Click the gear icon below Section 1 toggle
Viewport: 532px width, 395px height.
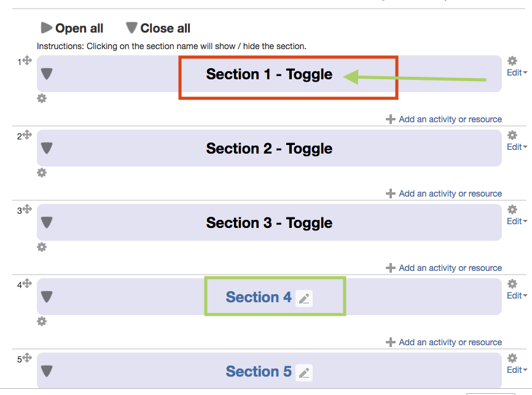coord(42,99)
